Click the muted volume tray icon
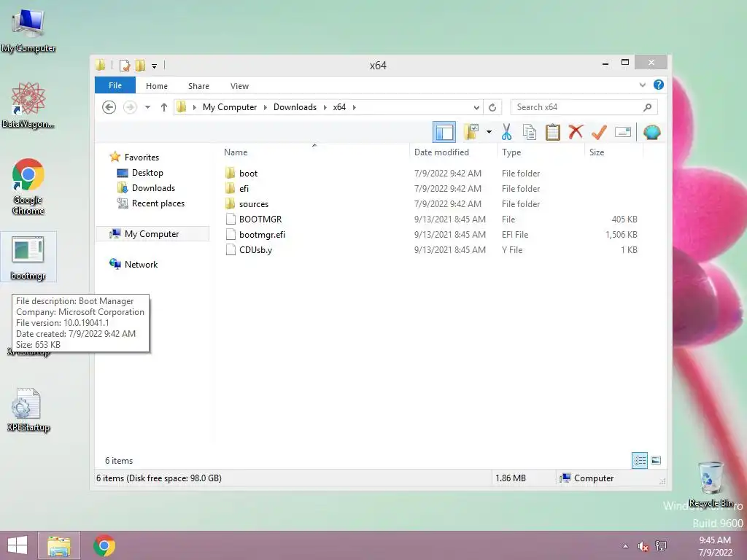The width and height of the screenshot is (747, 560). click(x=643, y=546)
